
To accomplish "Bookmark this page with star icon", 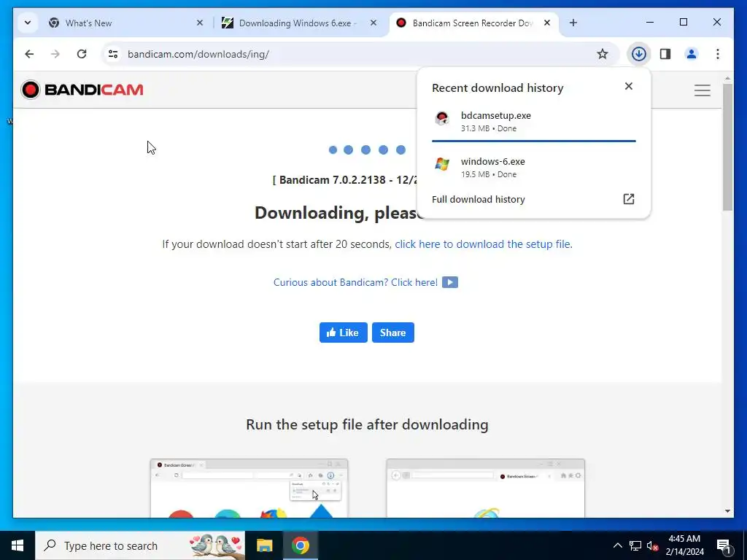I will tap(602, 54).
